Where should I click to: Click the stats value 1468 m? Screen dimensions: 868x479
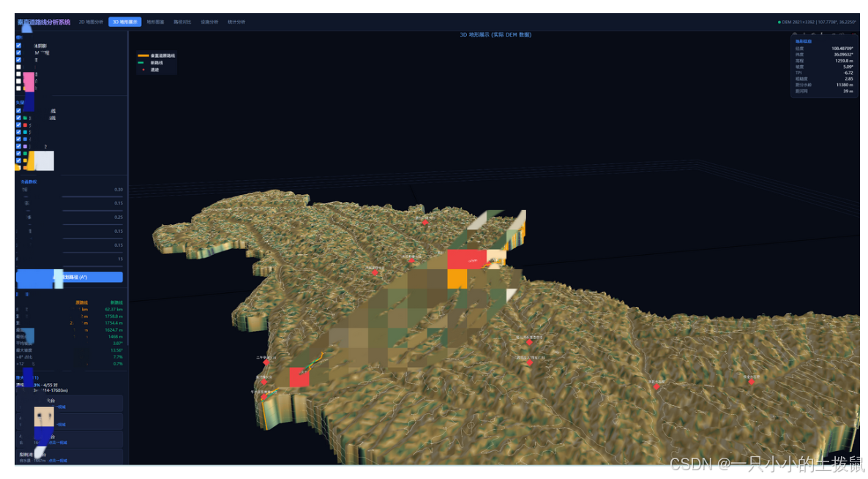[115, 337]
